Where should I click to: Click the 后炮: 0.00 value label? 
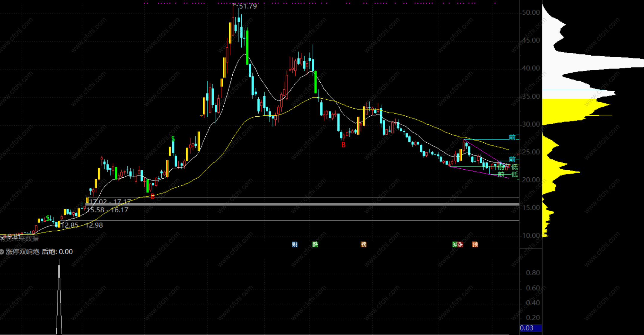[57, 252]
